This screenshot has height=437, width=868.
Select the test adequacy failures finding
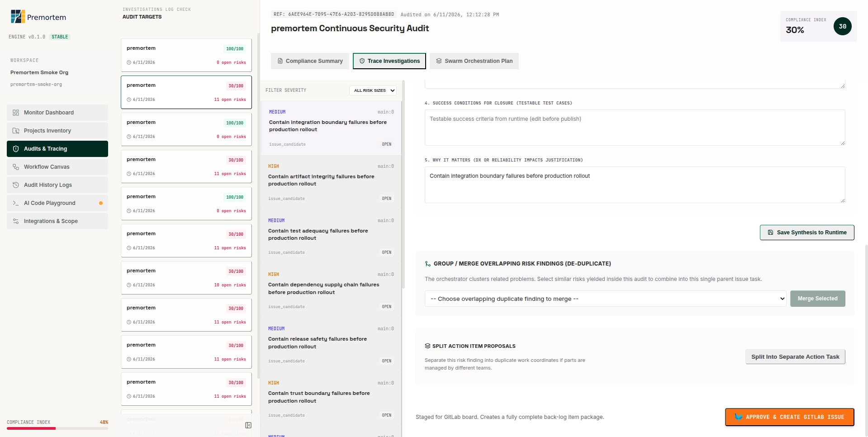331,237
